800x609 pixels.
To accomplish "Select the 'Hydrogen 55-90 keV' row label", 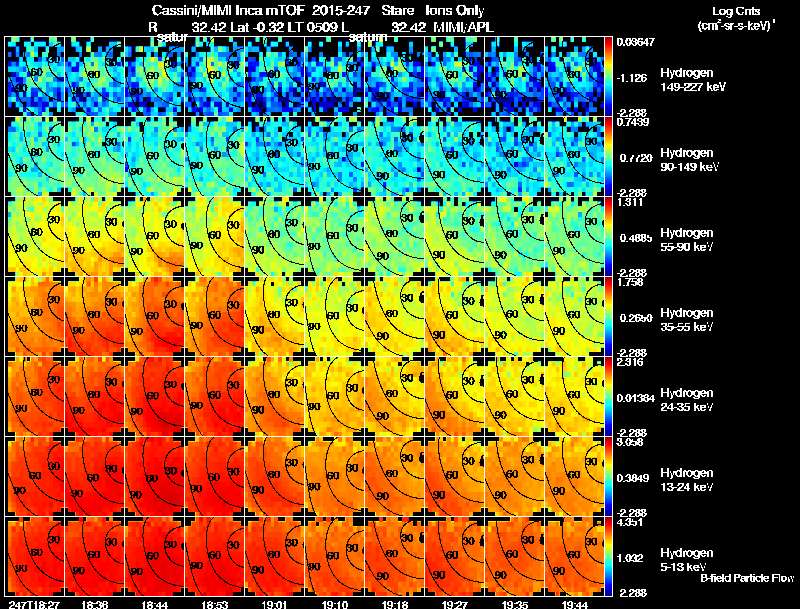I will [687, 240].
